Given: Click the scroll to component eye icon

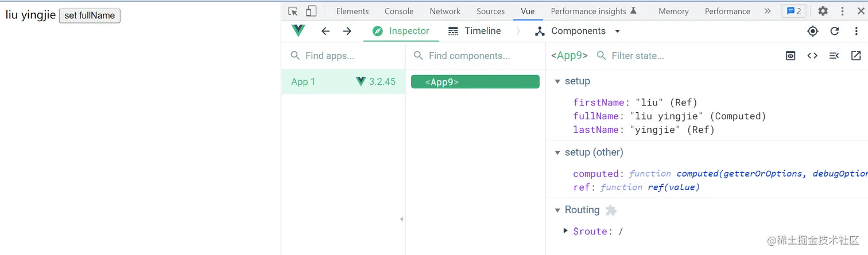Looking at the screenshot, I should [790, 56].
